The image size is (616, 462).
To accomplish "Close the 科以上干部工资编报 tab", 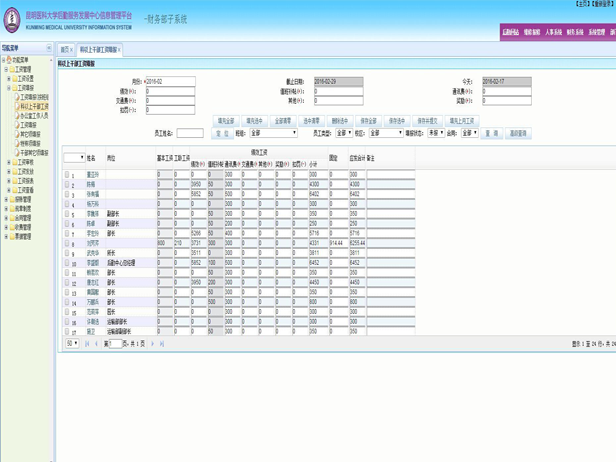I will coord(117,50).
